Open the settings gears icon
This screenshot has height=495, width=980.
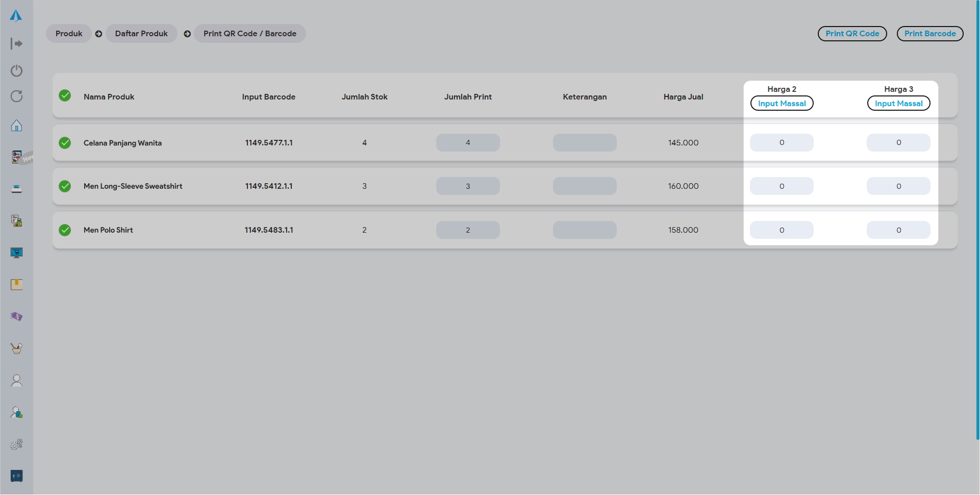[16, 444]
